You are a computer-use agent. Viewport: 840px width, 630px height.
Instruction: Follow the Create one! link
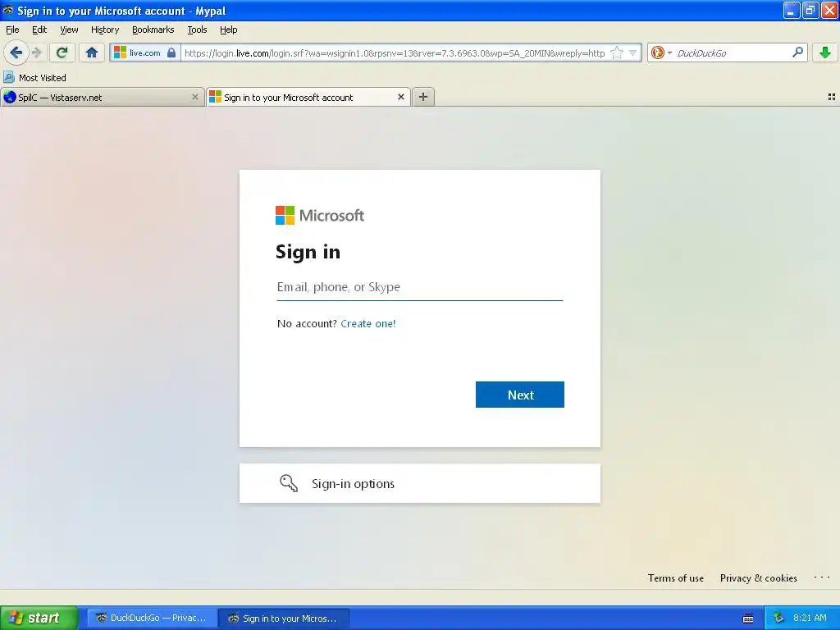(368, 323)
